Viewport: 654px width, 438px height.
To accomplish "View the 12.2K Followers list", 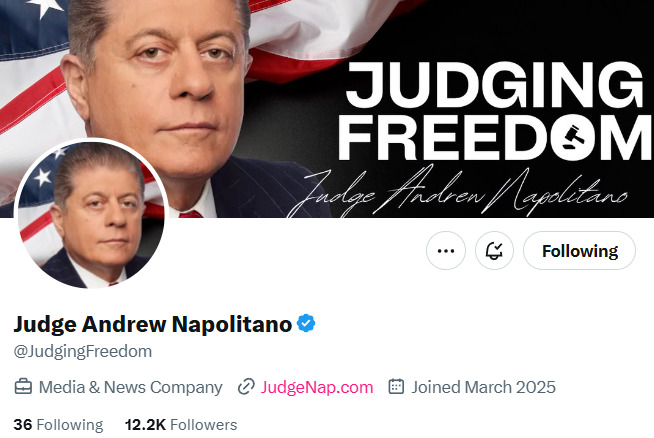I will tap(180, 424).
